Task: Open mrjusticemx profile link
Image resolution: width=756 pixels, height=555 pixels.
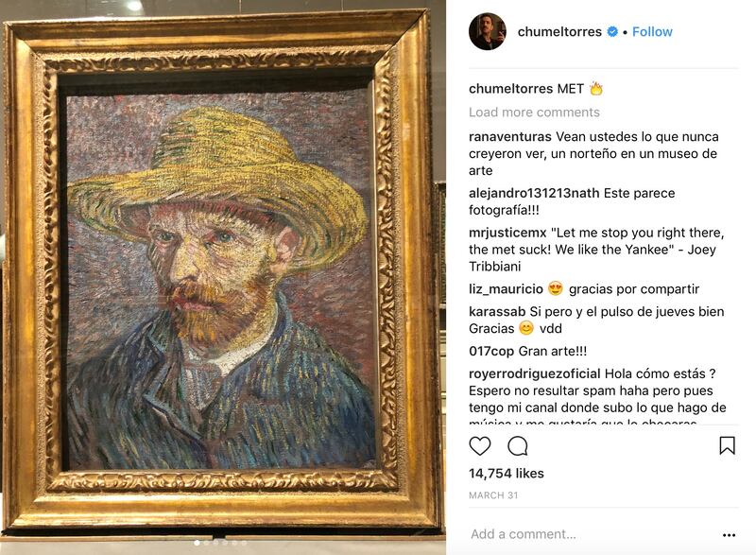Action: click(x=507, y=233)
